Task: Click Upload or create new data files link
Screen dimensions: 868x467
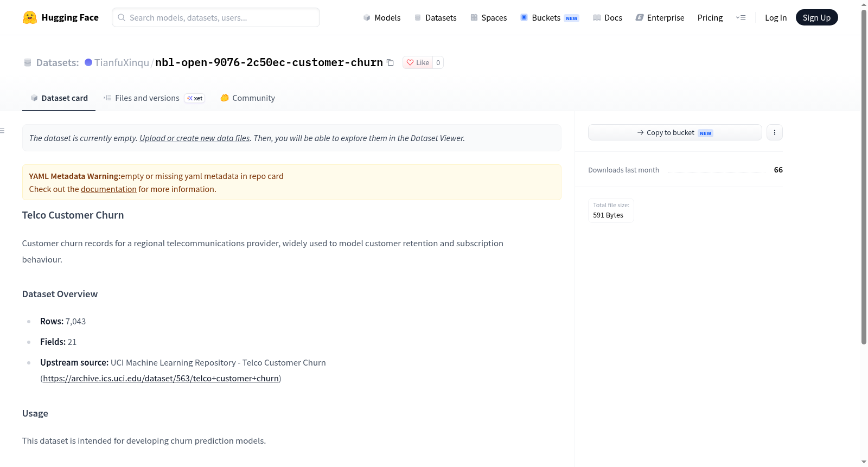Action: click(195, 138)
